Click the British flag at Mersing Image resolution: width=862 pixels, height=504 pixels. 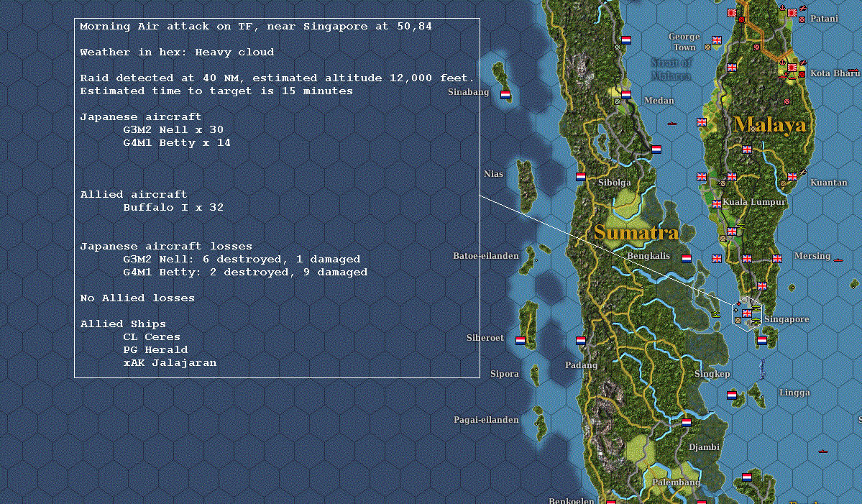coord(776,258)
